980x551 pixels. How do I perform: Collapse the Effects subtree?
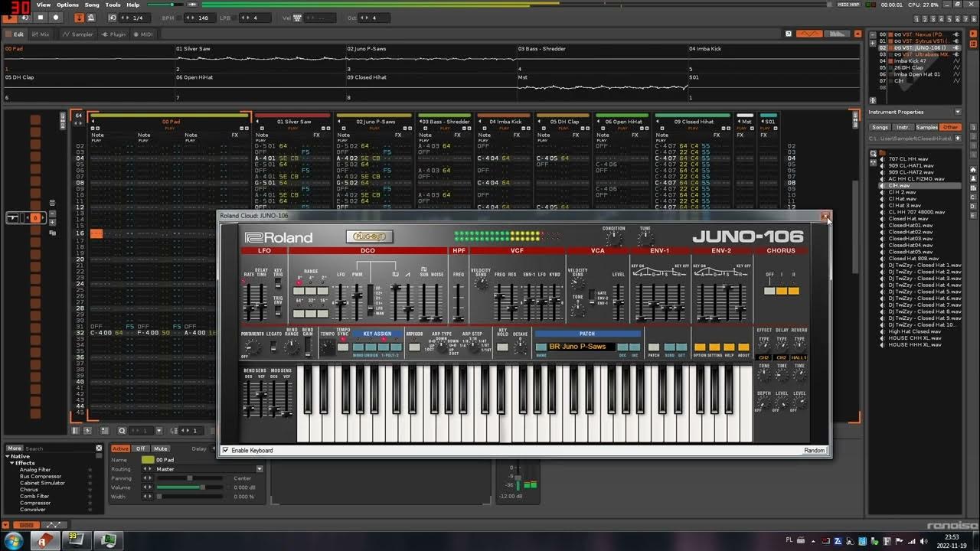11,463
